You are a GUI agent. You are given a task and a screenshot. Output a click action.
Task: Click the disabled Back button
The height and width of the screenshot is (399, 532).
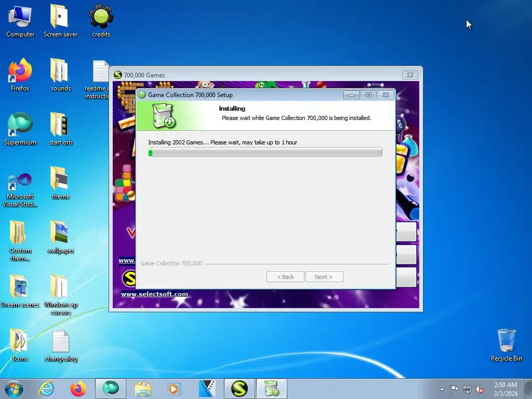coord(285,277)
